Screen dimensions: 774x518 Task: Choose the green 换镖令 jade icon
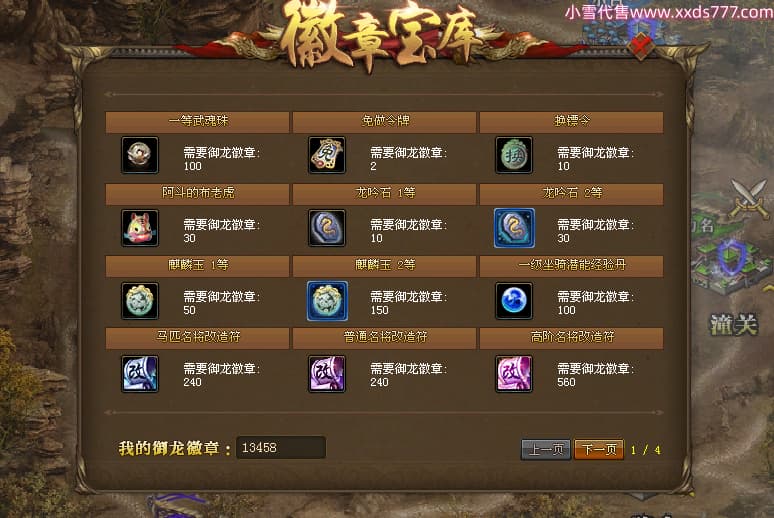pos(514,155)
